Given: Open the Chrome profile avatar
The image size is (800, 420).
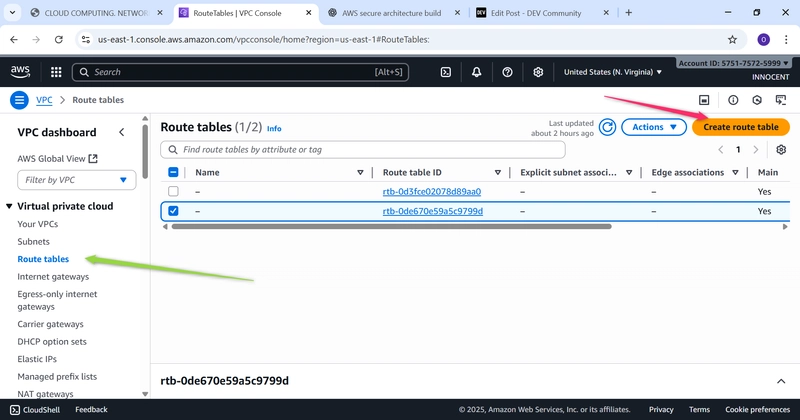Looking at the screenshot, I should click(x=763, y=39).
